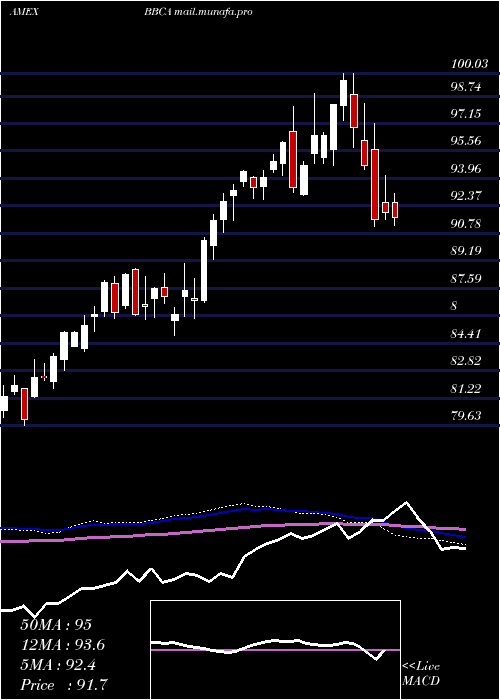
Task: Click the 90.78 price axis label
Action: point(466,224)
